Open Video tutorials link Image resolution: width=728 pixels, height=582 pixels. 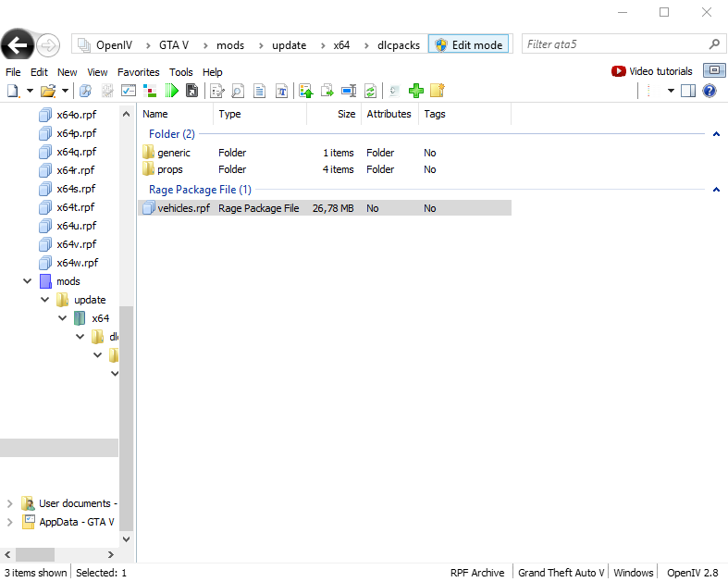coord(652,71)
